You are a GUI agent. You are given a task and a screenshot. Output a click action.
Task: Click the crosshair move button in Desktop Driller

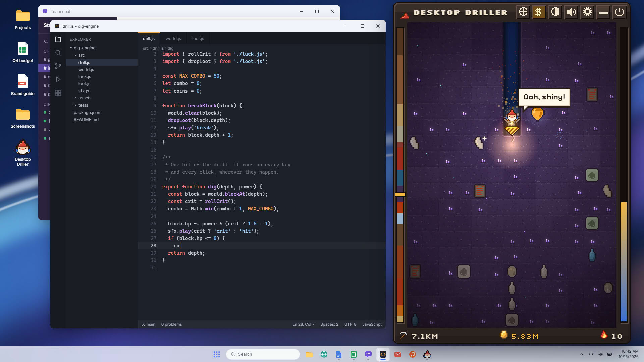click(523, 13)
